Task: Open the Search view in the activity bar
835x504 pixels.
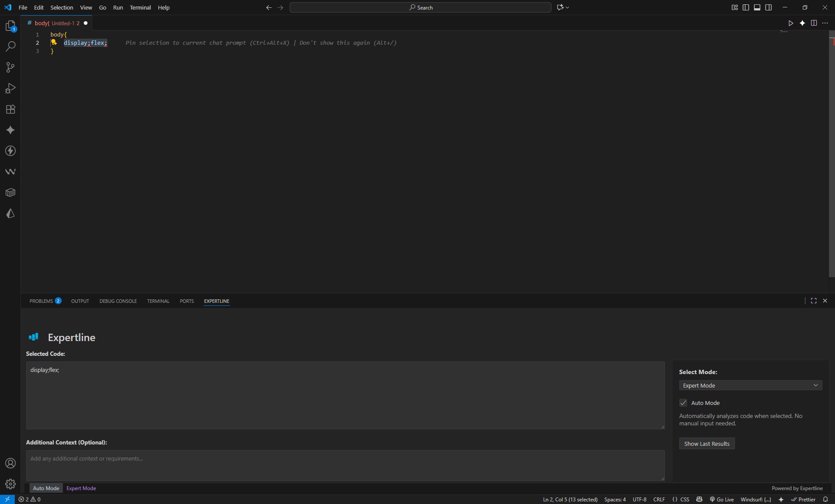Action: pos(10,46)
